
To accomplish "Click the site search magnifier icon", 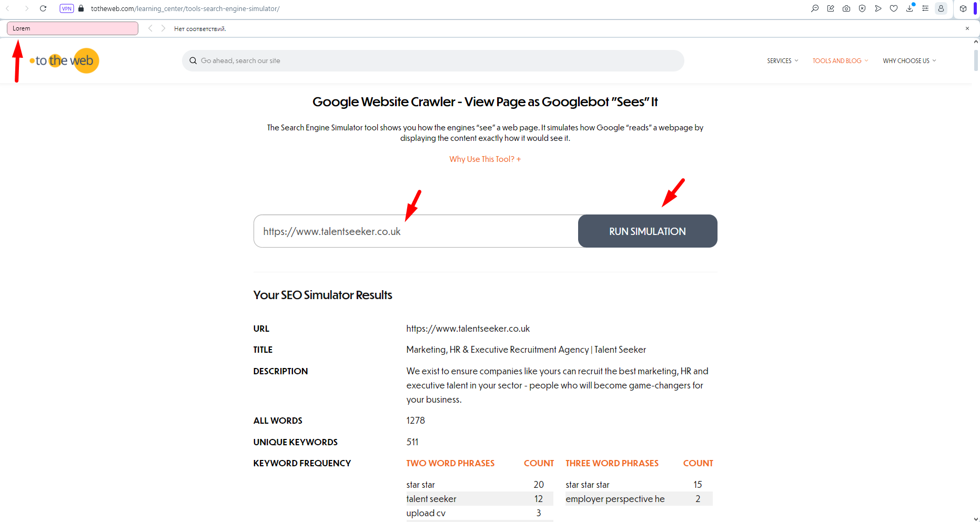I will click(x=193, y=61).
